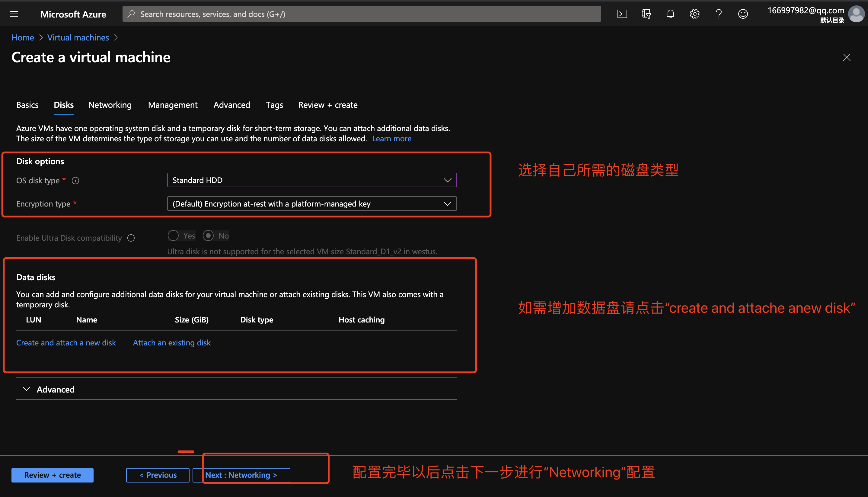Viewport: 868px width, 497px height.
Task: Click OS disk type info icon
Action: (x=75, y=181)
